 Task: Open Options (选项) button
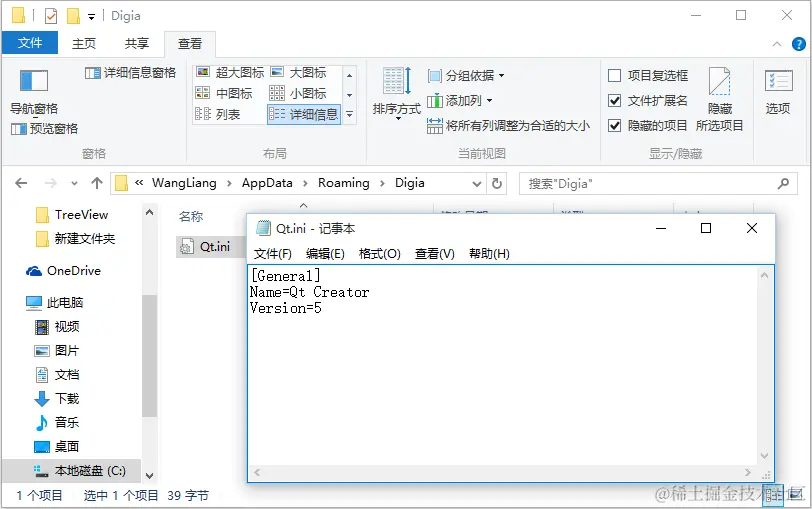(x=778, y=92)
